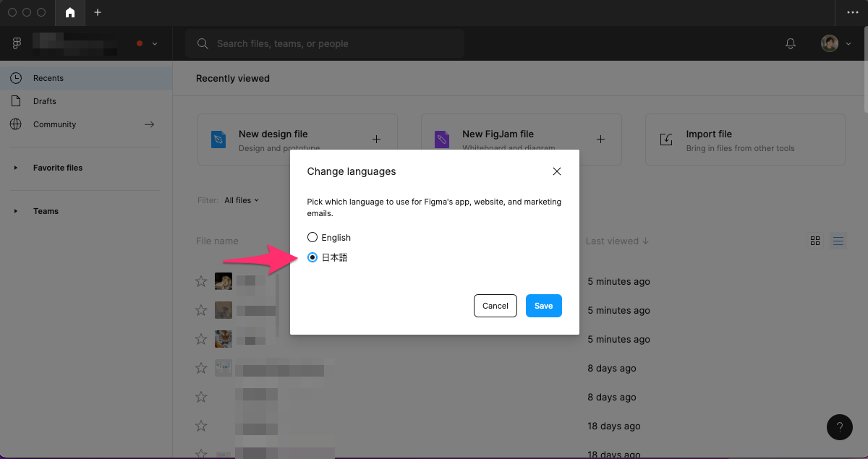This screenshot has height=459, width=868.
Task: Star the first file in list
Action: click(201, 281)
